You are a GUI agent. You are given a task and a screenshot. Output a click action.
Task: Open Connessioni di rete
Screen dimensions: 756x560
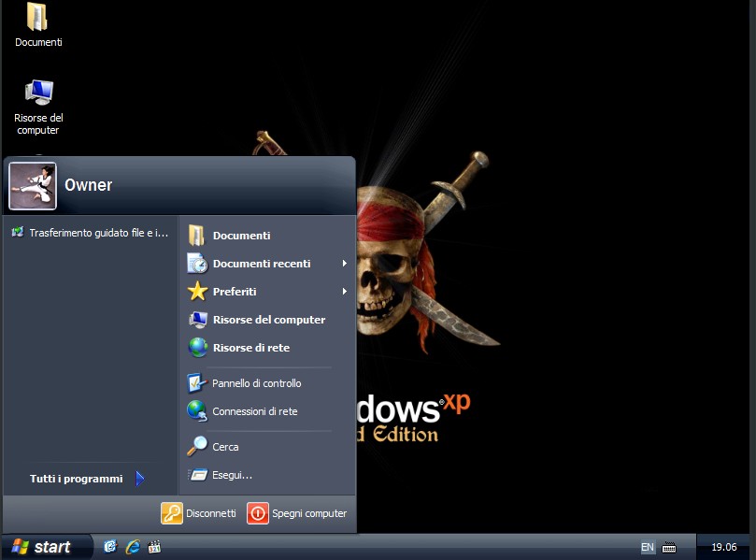tap(266, 411)
